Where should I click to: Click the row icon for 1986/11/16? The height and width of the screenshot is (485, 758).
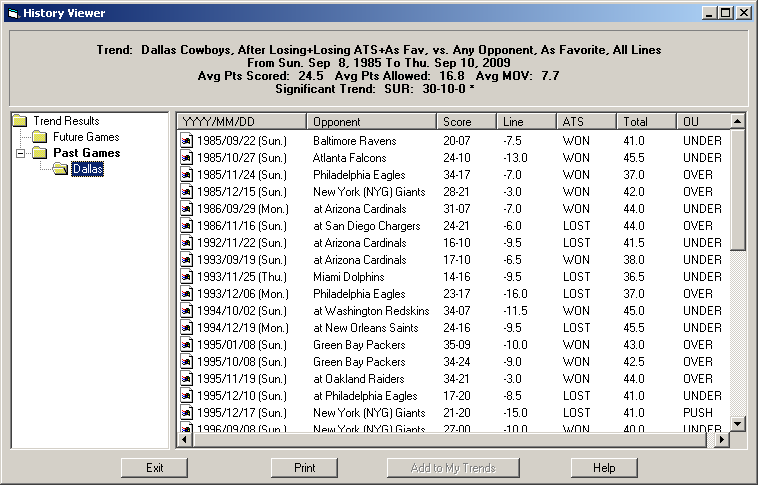[x=187, y=226]
